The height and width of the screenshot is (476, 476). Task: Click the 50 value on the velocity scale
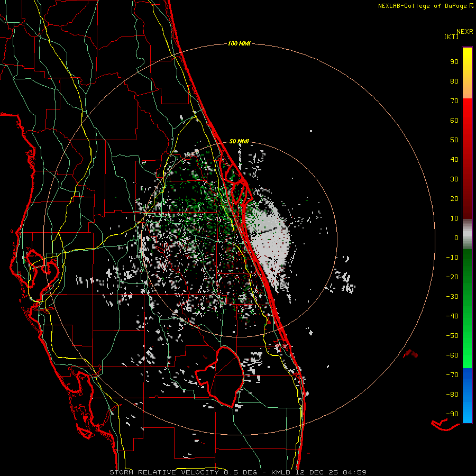pos(454,140)
